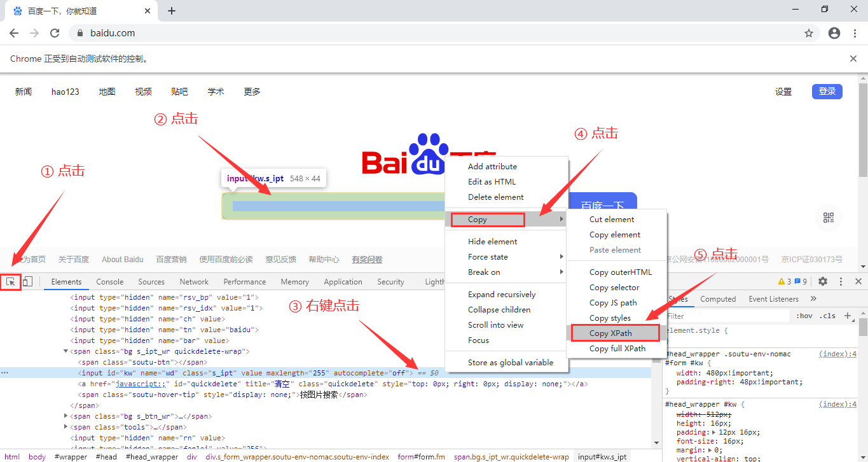868x462 pixels.
Task: Reload the Baidu page
Action: (x=55, y=33)
